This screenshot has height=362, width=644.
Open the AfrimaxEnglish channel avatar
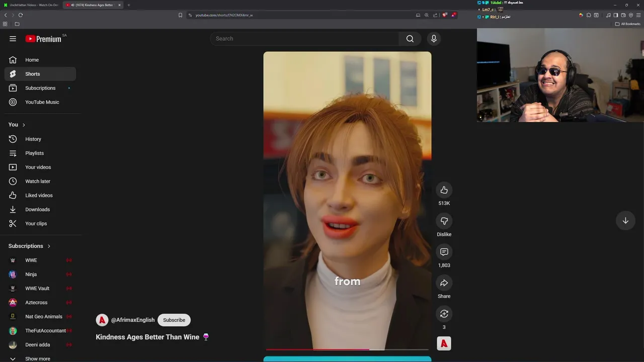pos(102,320)
